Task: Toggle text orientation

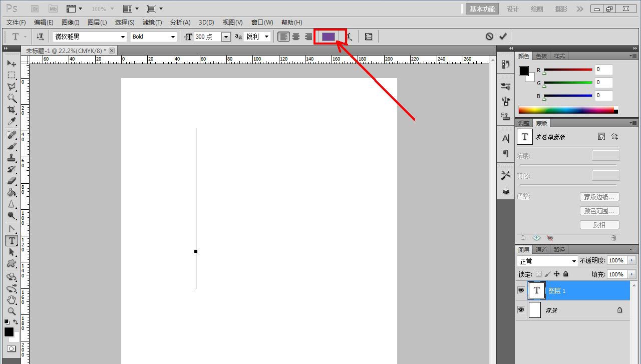Action: (40, 37)
